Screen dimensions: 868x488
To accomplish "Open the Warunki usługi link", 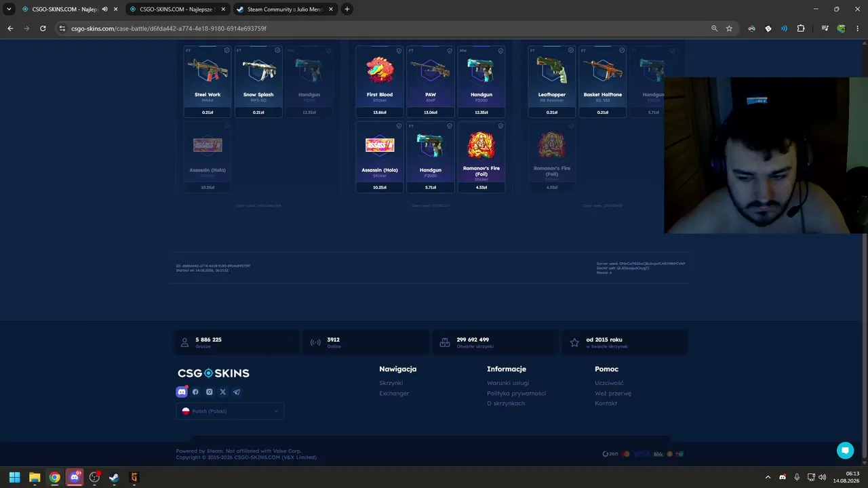I will (508, 383).
